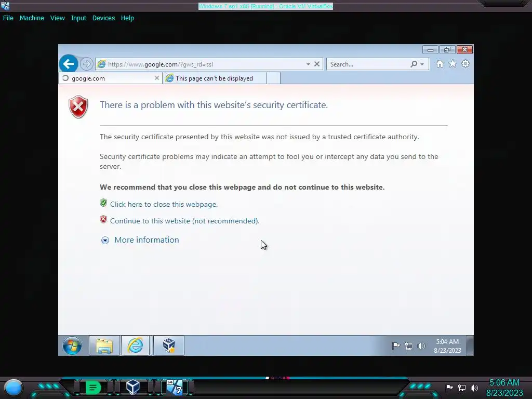Click the IE forward arrow button
Image resolution: width=532 pixels, height=399 pixels.
pos(87,64)
